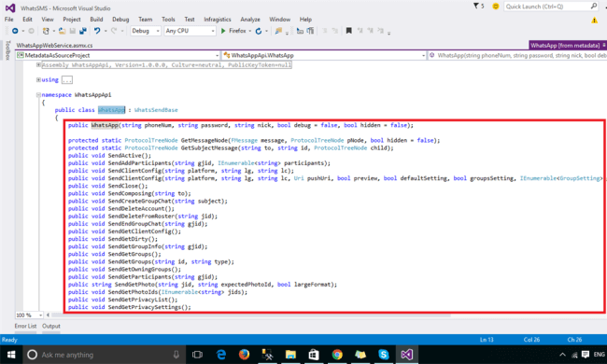The image size is (607, 364).
Task: Open the Any CPU platform dropdown
Action: pyautogui.click(x=190, y=31)
